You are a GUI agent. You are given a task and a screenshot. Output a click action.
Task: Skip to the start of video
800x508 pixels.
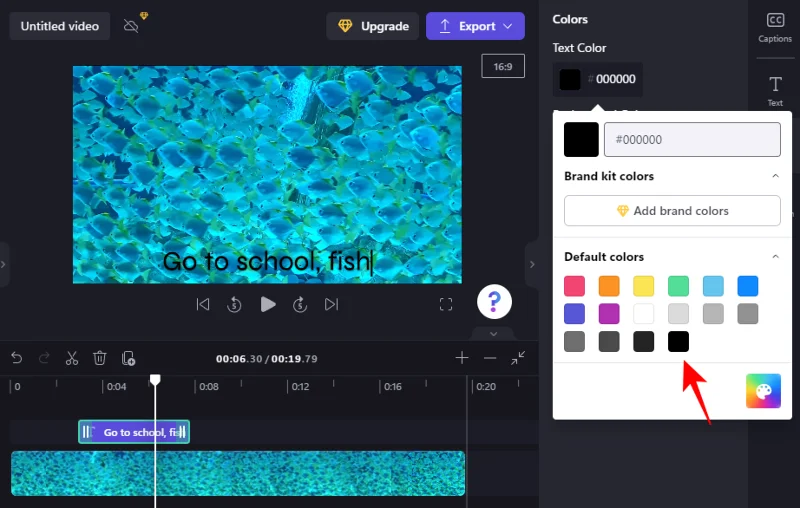point(203,304)
